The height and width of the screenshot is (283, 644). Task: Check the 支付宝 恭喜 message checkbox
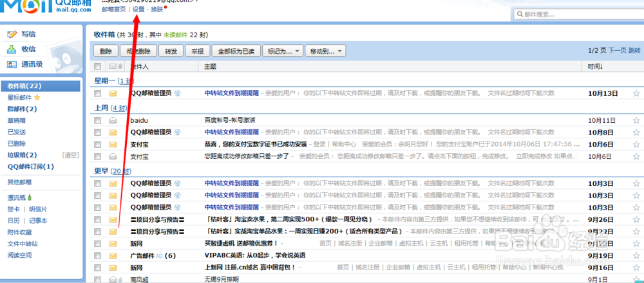point(97,144)
